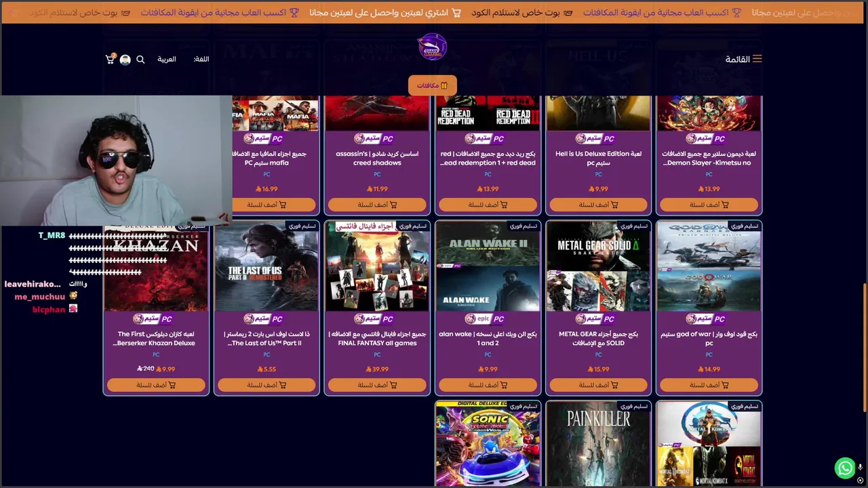Click chat username T_MR8
The height and width of the screenshot is (488, 868).
tap(52, 235)
